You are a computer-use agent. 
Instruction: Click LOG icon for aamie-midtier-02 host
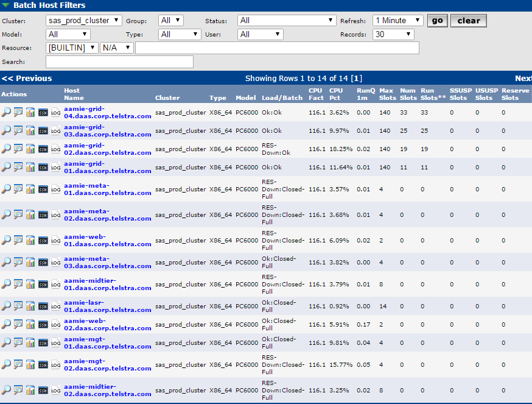point(55,390)
